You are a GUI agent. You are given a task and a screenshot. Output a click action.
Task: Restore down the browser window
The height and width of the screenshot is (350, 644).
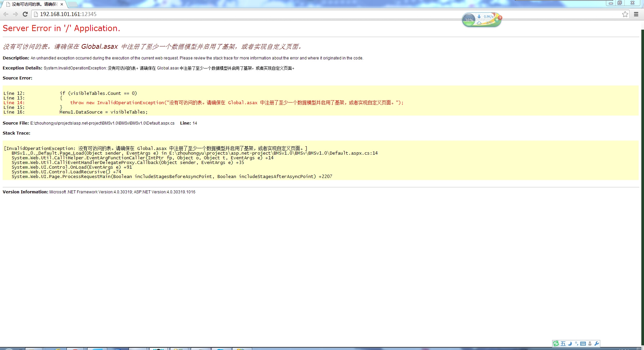pos(620,3)
